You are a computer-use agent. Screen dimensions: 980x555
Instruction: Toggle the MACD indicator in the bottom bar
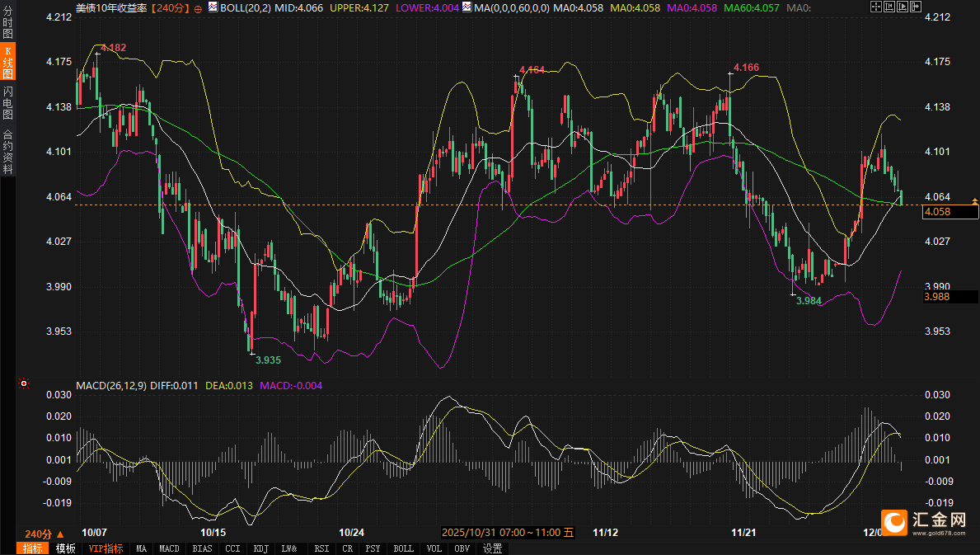coord(169,548)
